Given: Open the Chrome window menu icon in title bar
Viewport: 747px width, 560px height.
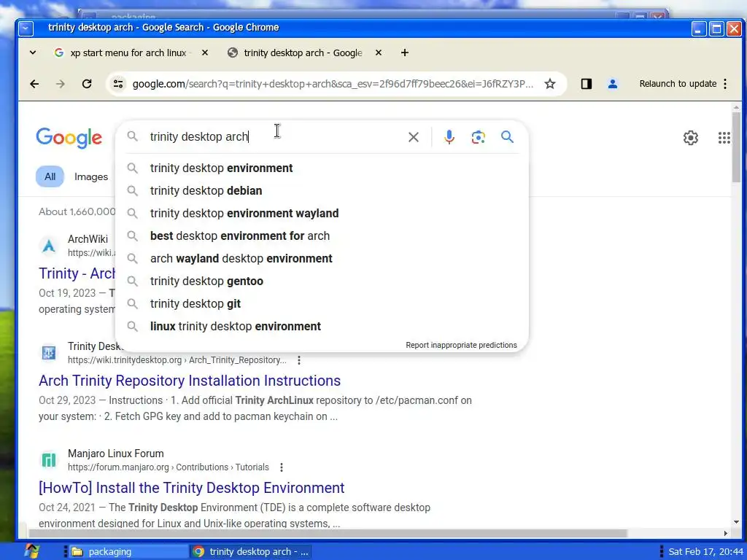Looking at the screenshot, I should pos(26,28).
